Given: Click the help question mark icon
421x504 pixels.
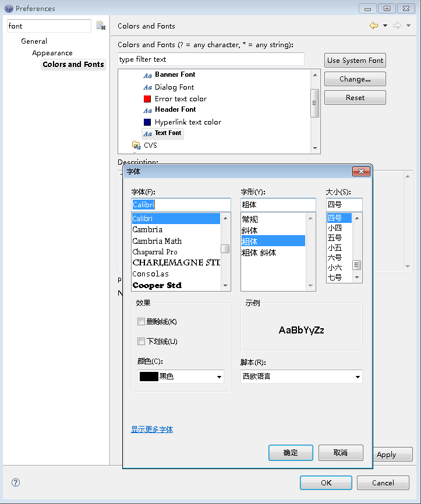Looking at the screenshot, I should [16, 482].
